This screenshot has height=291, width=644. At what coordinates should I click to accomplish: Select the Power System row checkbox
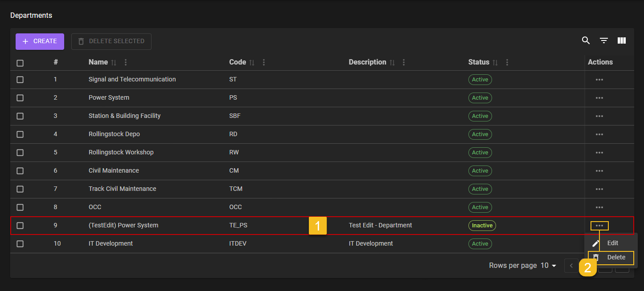pos(20,98)
